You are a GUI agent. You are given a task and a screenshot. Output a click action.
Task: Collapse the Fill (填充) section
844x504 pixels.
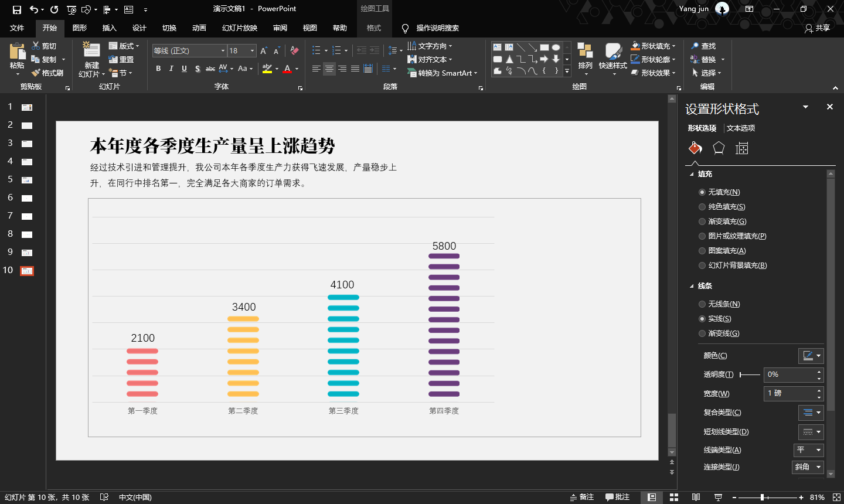[x=692, y=174]
